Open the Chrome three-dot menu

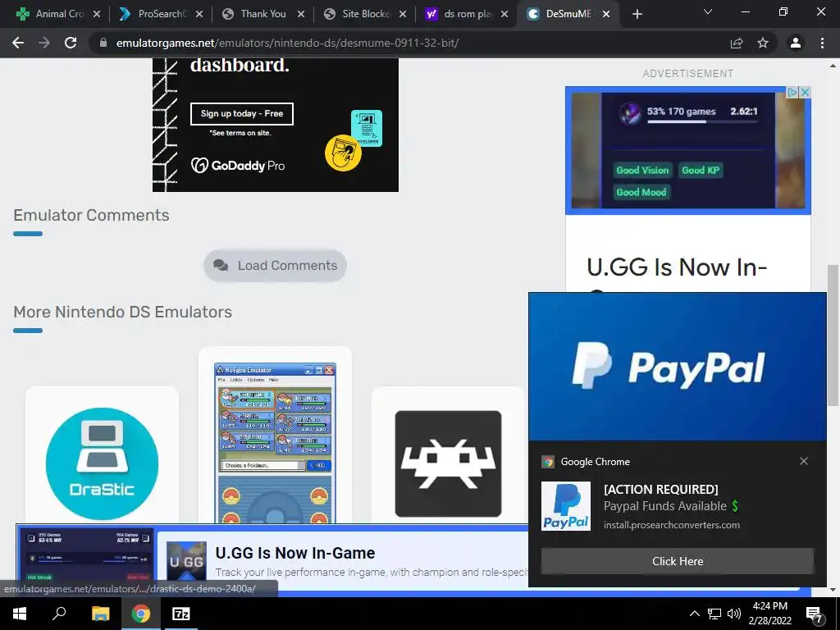click(822, 43)
